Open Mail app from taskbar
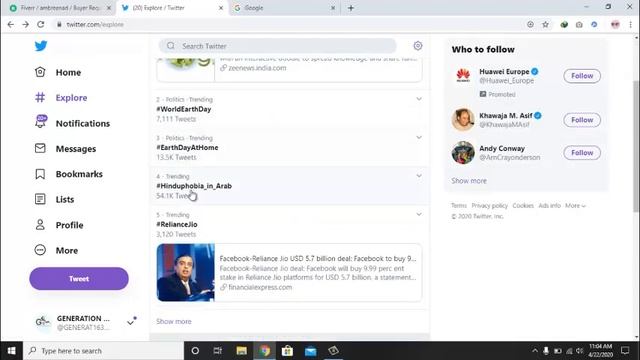Image resolution: width=640 pixels, height=360 pixels. (310, 351)
